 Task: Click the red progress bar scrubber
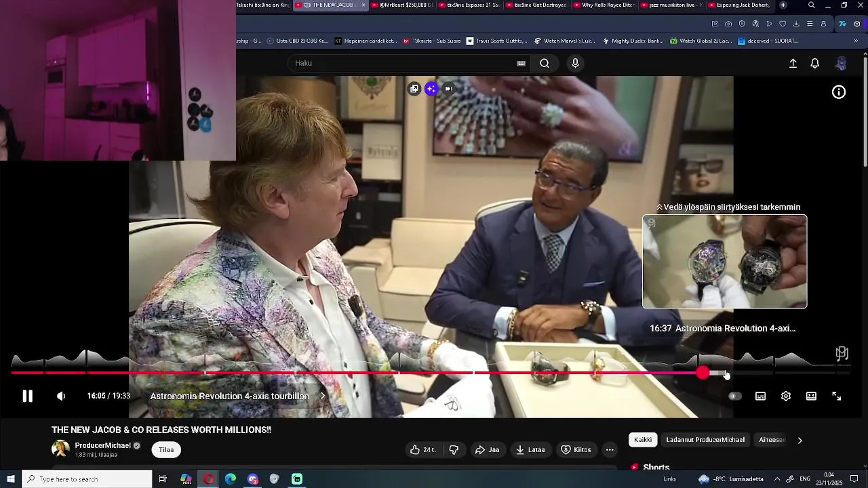(703, 373)
